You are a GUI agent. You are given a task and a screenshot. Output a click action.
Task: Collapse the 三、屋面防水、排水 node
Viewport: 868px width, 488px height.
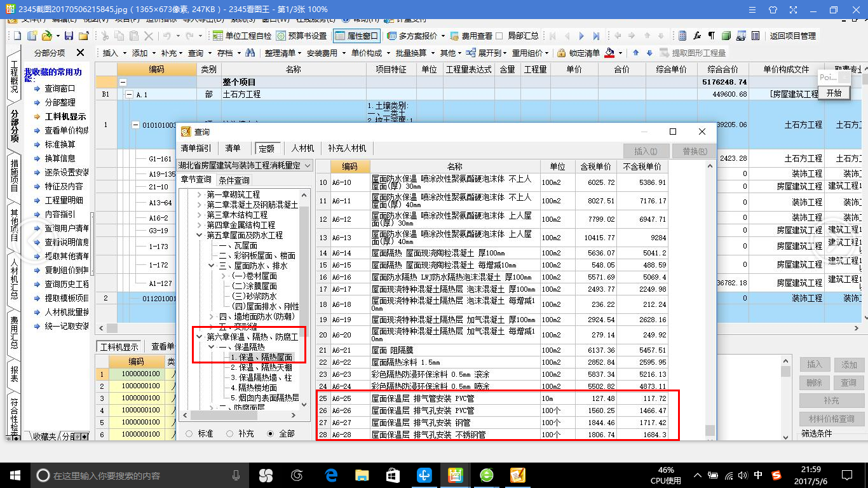212,266
